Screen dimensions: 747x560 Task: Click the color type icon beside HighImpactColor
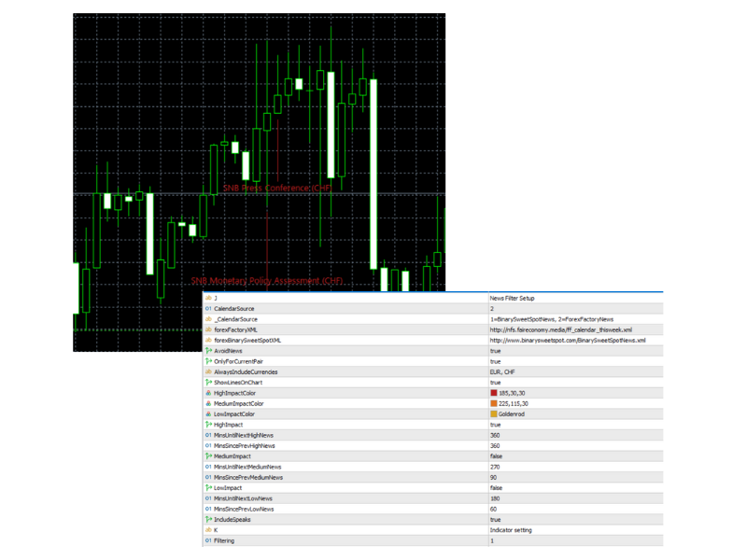click(207, 393)
